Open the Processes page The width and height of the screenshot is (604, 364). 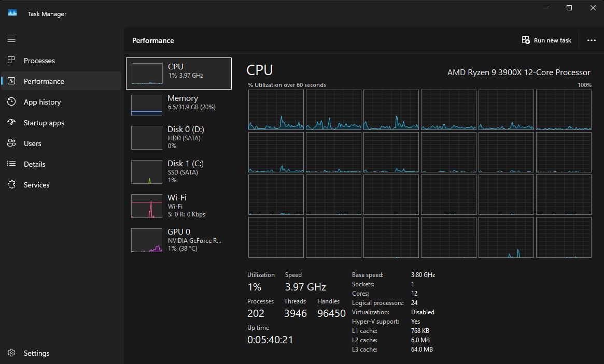(x=61, y=61)
